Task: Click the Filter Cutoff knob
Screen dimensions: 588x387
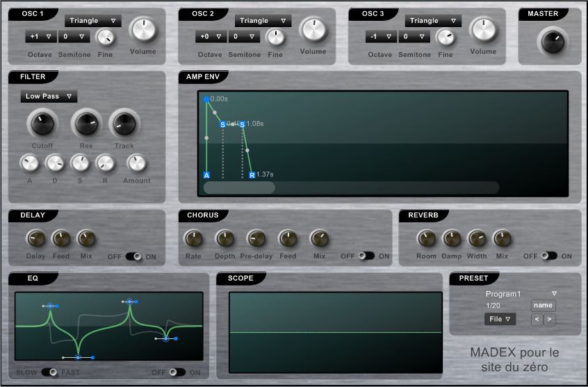Action: pos(41,125)
